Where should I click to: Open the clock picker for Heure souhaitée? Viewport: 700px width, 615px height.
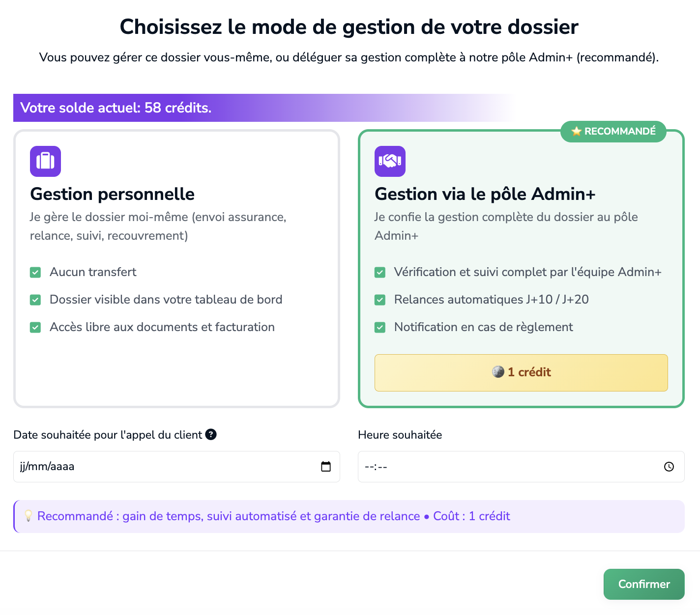669,467
